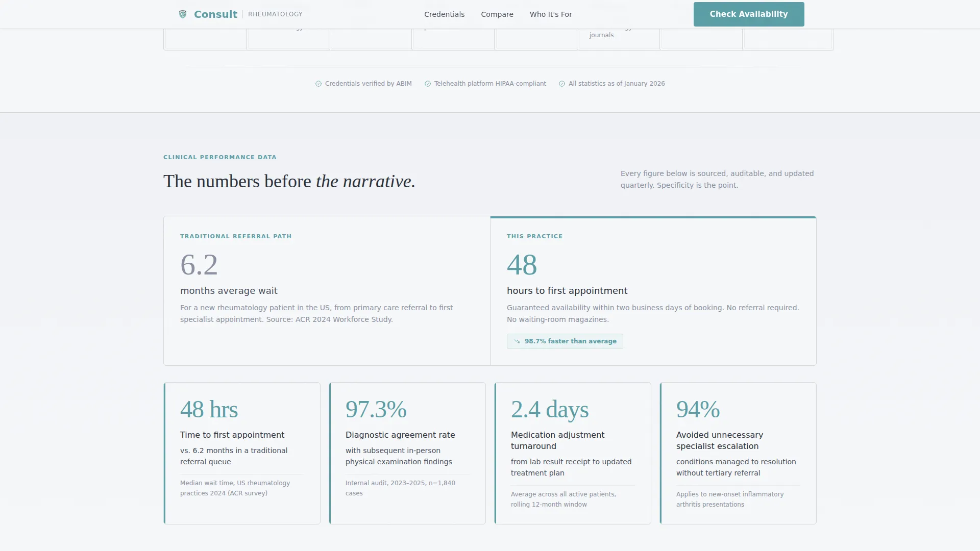Click 'Time to first appointment' card title
The height and width of the screenshot is (551, 980).
pyautogui.click(x=232, y=435)
